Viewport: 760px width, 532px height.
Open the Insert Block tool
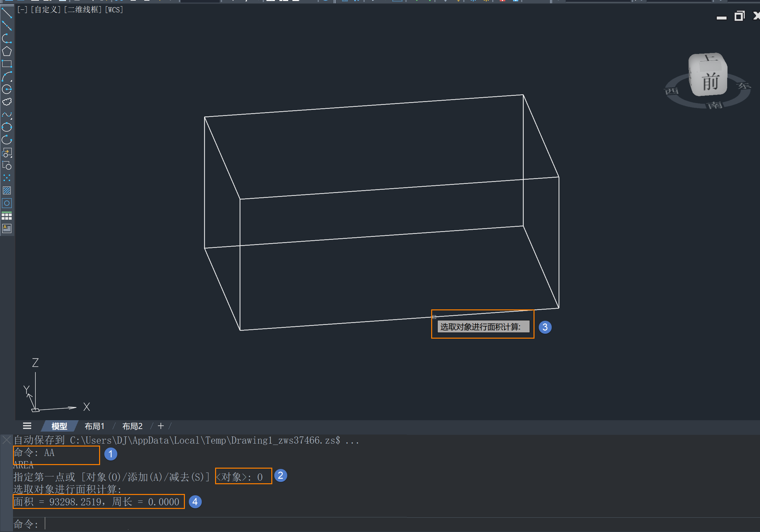point(6,153)
